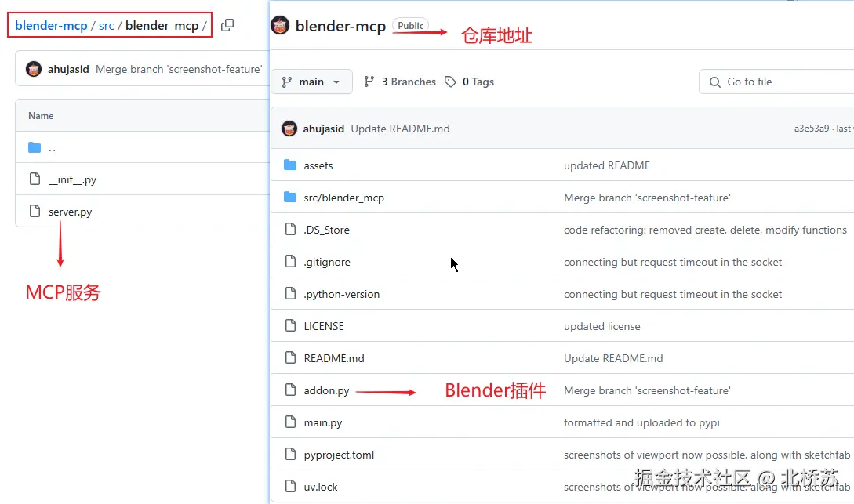This screenshot has width=854, height=504.
Task: Click ahujasid avatar beside Update README.md commit
Action: (289, 129)
